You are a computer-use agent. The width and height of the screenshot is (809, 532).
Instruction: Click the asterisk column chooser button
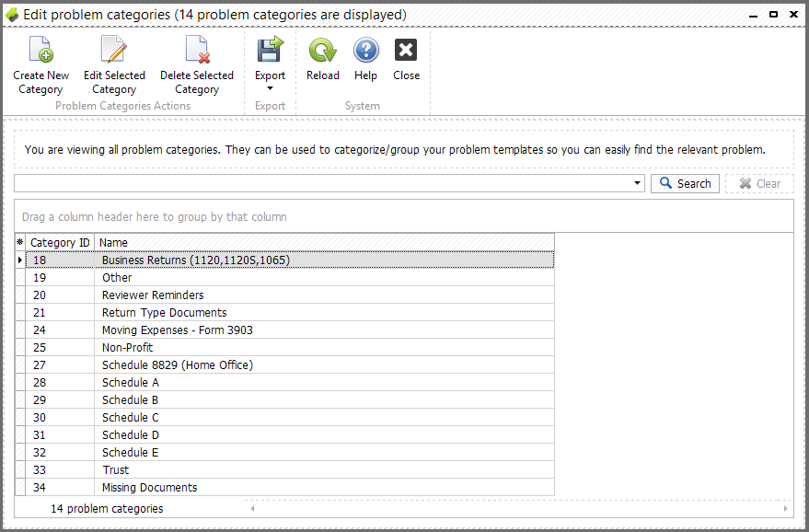[20, 242]
